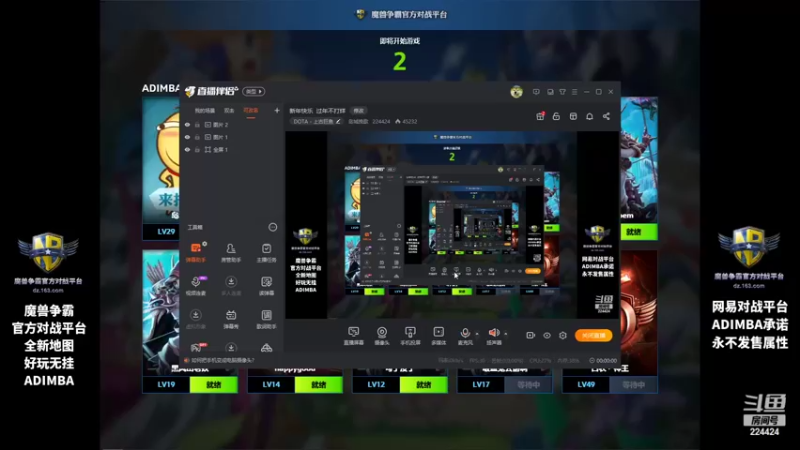
Task: Select the 图片 2 layer row
Action: point(232,124)
